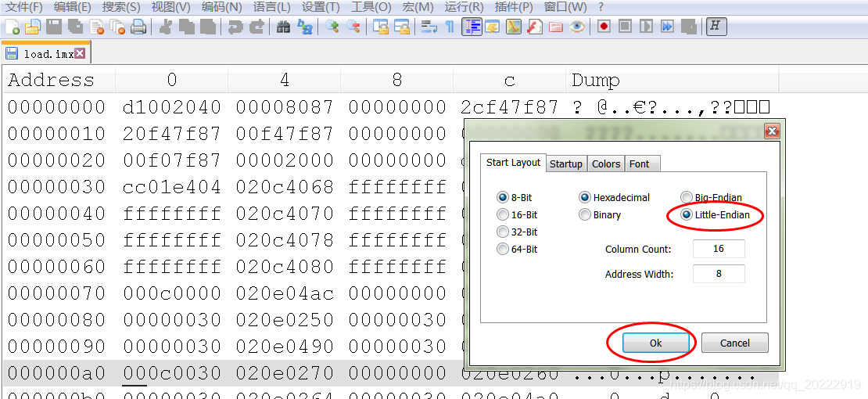Toggle synchronized vertical scrolling lock icon
The image size is (868, 399).
380,27
